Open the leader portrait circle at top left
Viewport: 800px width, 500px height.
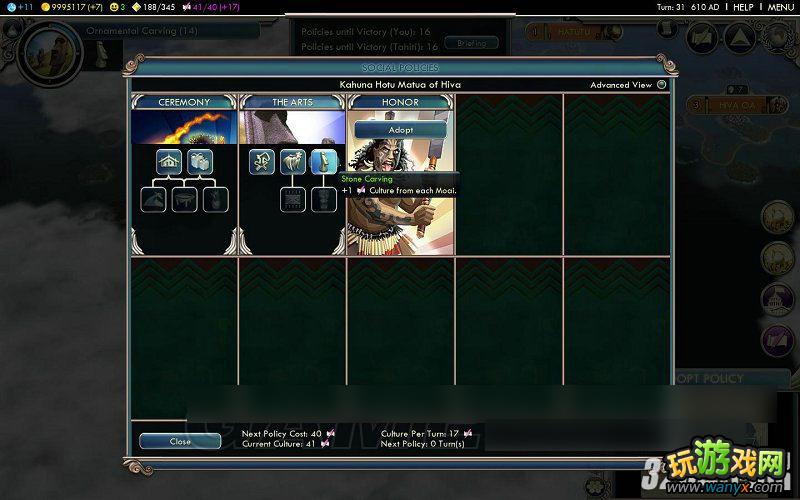tap(49, 53)
